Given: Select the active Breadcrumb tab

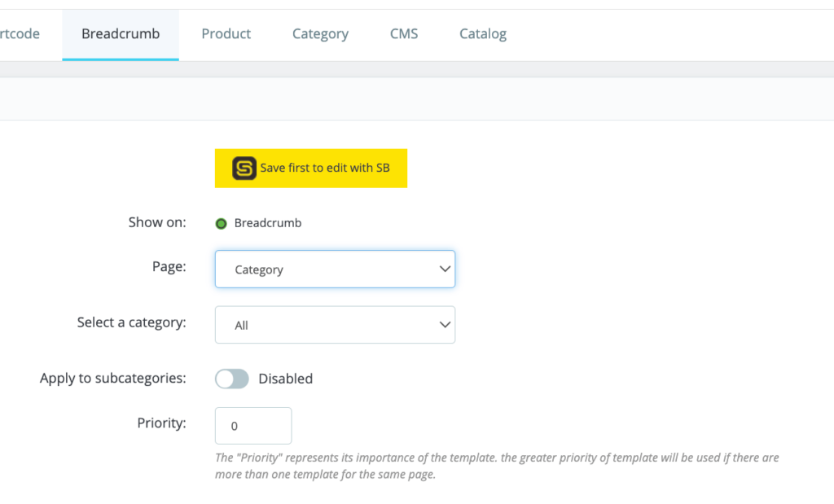Looking at the screenshot, I should pyautogui.click(x=121, y=34).
